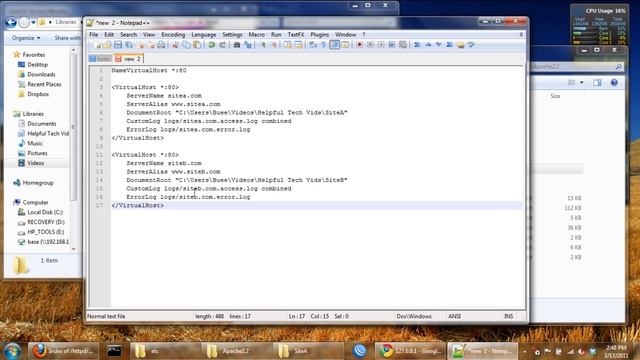Viewport: 640px width, 360px height.
Task: Click the blue Help icon in Apache2.2 window
Action: click(x=614, y=83)
